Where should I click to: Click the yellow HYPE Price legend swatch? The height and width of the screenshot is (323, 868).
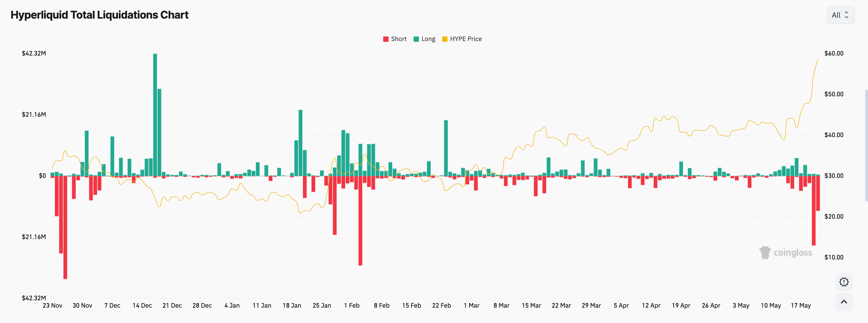445,39
